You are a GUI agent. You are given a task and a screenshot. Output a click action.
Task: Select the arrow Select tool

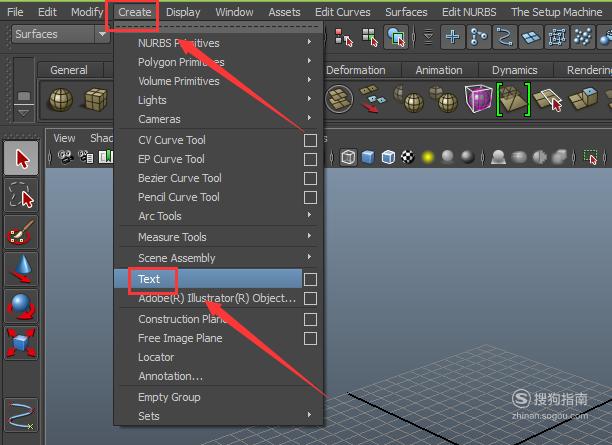tap(21, 158)
